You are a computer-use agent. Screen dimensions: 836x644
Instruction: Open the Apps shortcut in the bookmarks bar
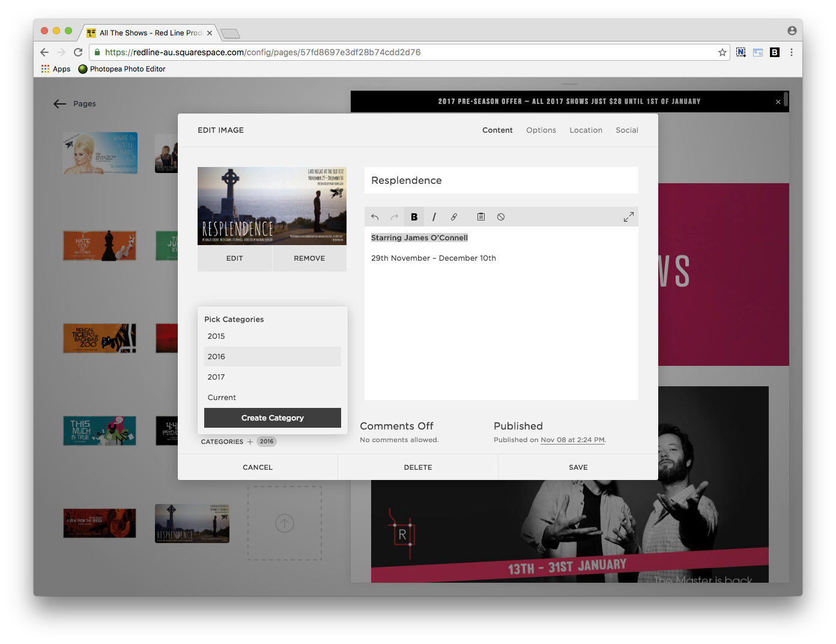pyautogui.click(x=56, y=69)
